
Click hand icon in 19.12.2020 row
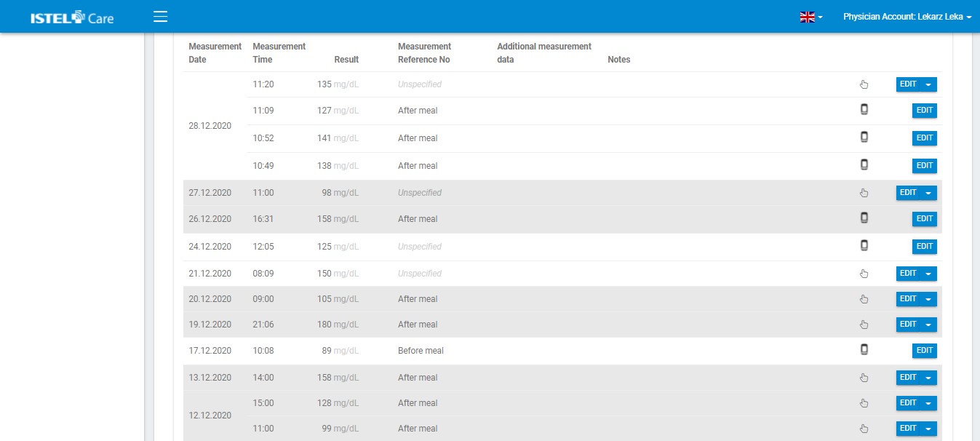click(864, 325)
